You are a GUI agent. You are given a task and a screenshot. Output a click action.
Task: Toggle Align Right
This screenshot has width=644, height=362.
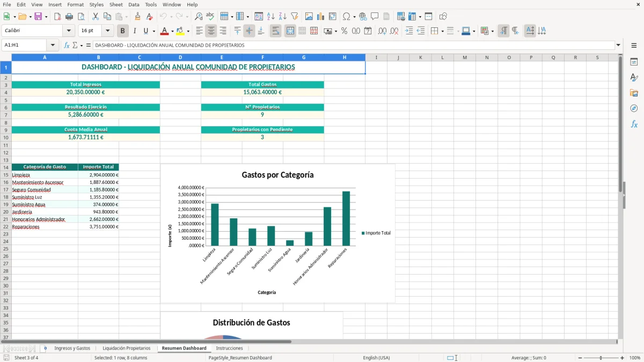click(x=223, y=31)
